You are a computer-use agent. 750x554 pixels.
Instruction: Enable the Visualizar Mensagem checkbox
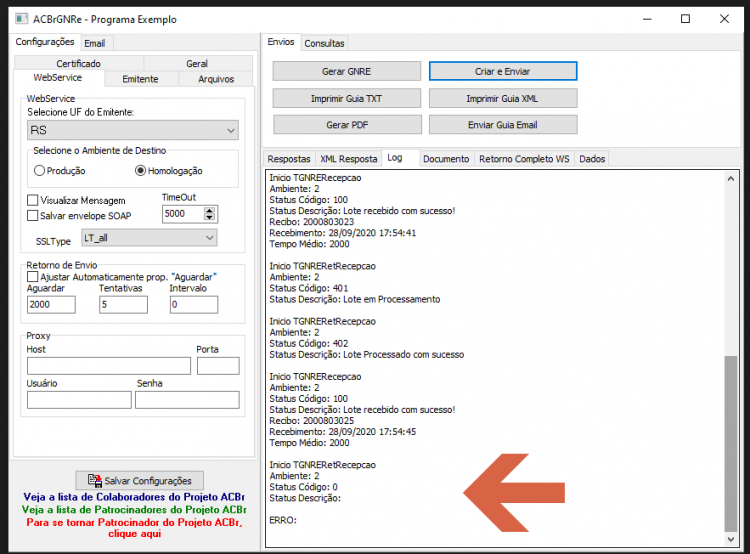pos(33,200)
